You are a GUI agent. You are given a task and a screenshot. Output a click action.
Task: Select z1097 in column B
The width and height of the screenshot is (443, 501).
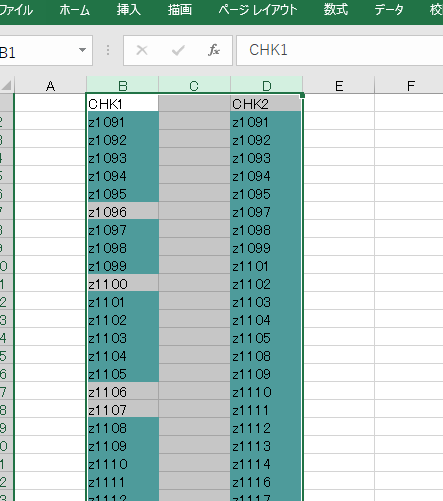tap(123, 230)
